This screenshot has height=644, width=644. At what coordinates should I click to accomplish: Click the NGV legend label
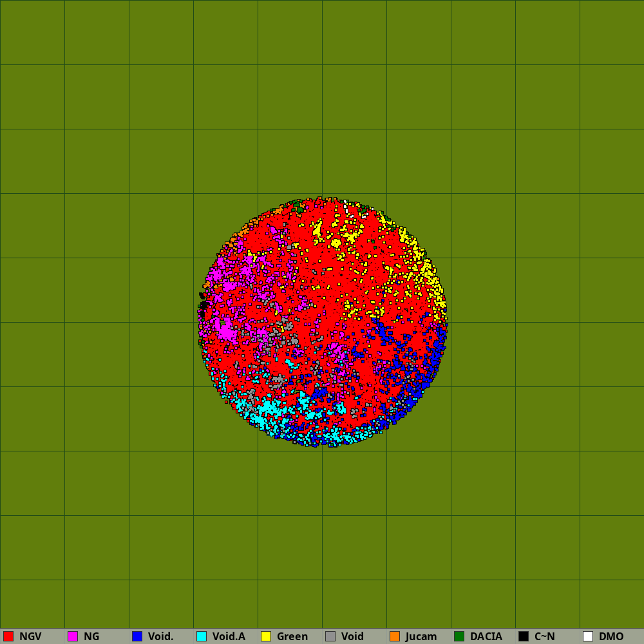point(30,636)
